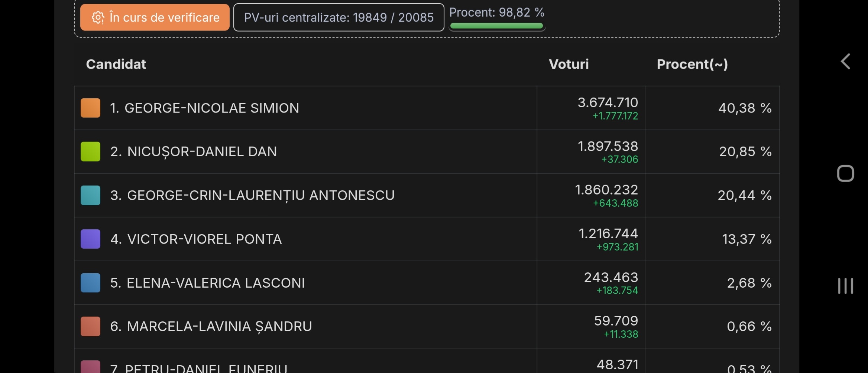Click the 20,44 % value for Antonescu
The image size is (868, 373).
click(744, 195)
